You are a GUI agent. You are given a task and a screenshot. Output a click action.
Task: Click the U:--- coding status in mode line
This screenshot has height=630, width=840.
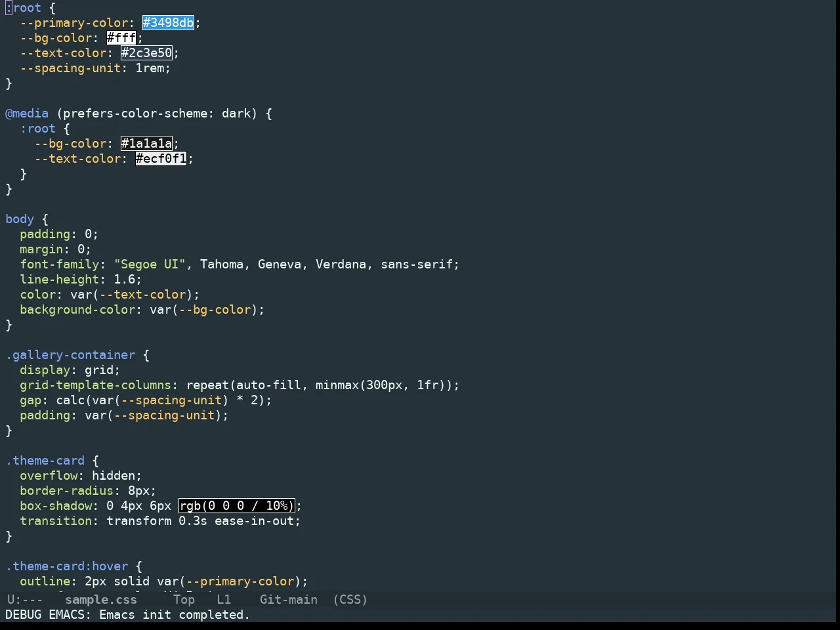24,600
